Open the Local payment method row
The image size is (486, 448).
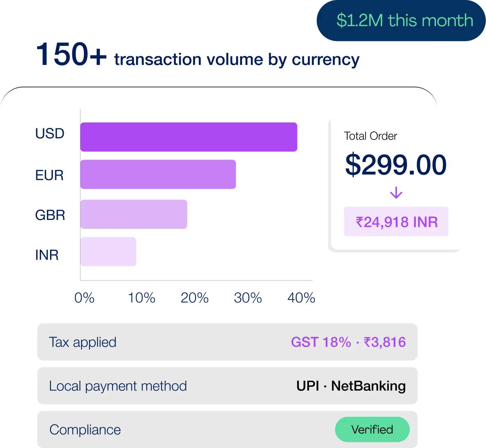[x=227, y=386]
